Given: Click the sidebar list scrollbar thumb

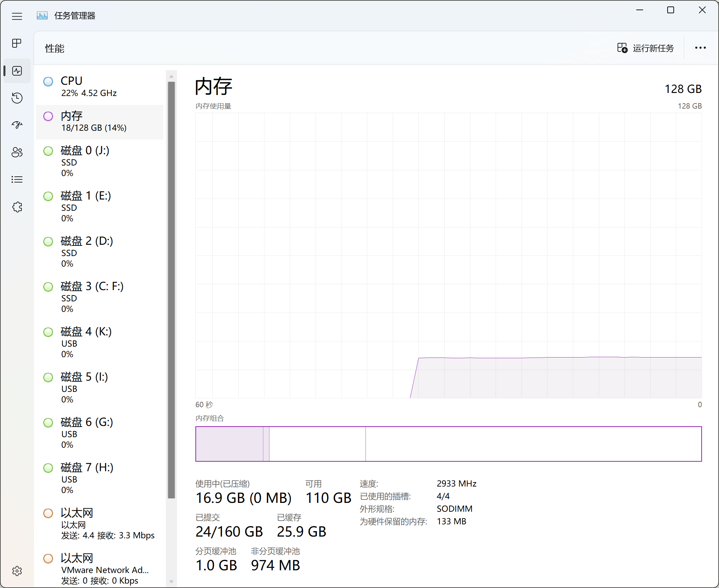Looking at the screenshot, I should point(172,290).
